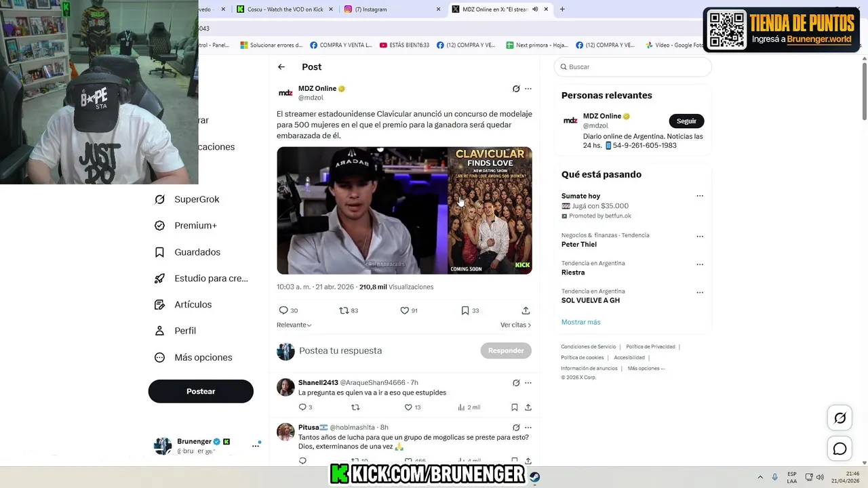Reply to the post with 30 comments

tap(288, 310)
